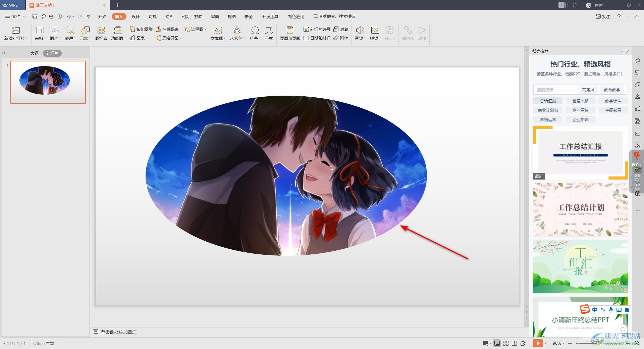Insert an Object (对象)
644x349 pixels.
point(341,30)
